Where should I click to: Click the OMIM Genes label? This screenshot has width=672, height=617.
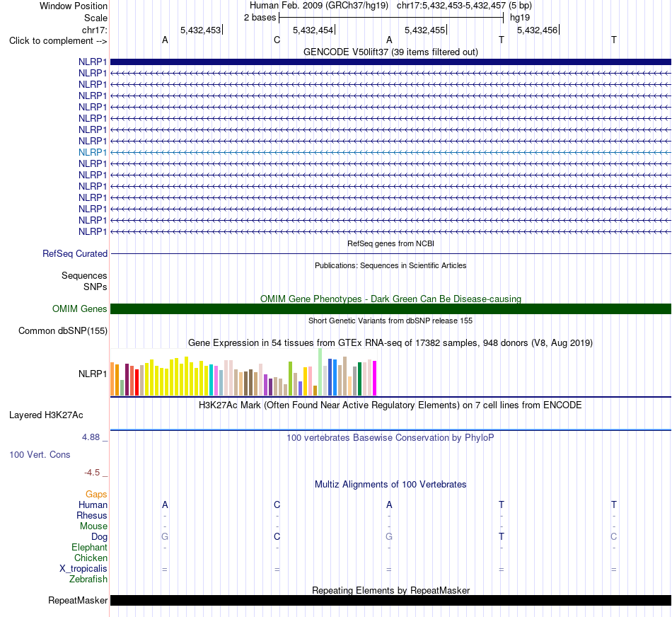tap(79, 308)
